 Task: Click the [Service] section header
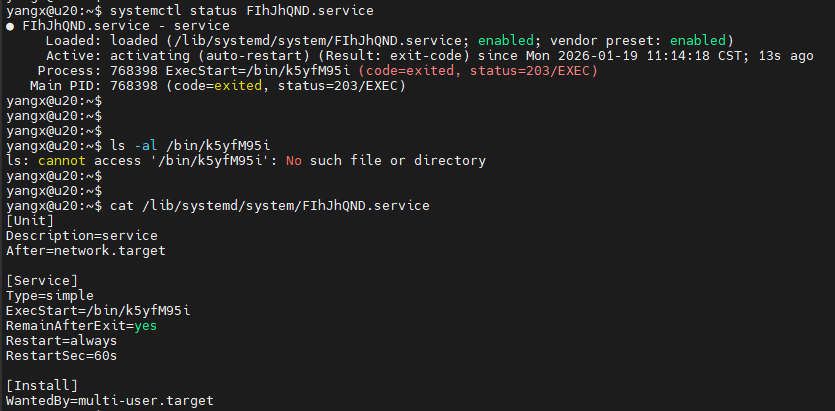(42, 280)
